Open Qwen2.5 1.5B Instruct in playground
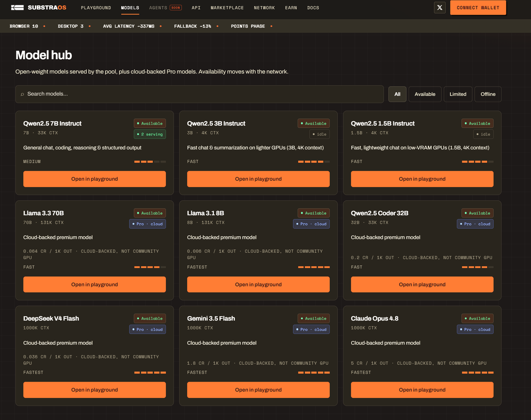 coord(422,179)
